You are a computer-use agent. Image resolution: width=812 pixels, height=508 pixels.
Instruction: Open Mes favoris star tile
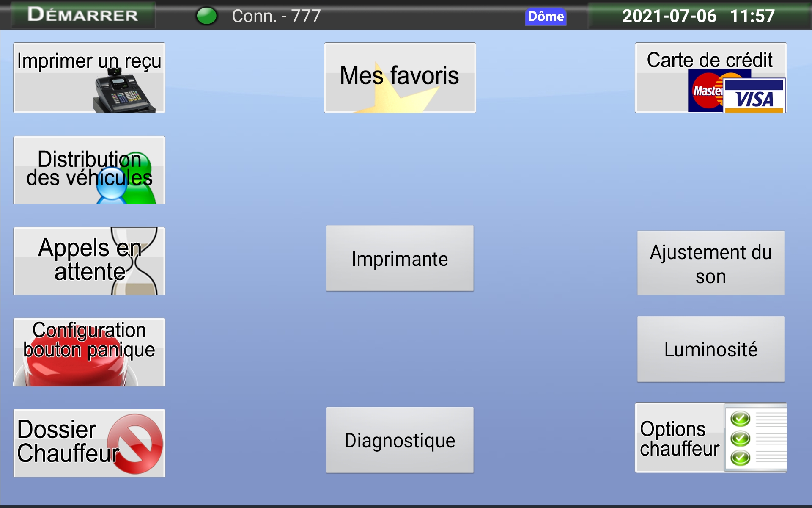pos(400,78)
